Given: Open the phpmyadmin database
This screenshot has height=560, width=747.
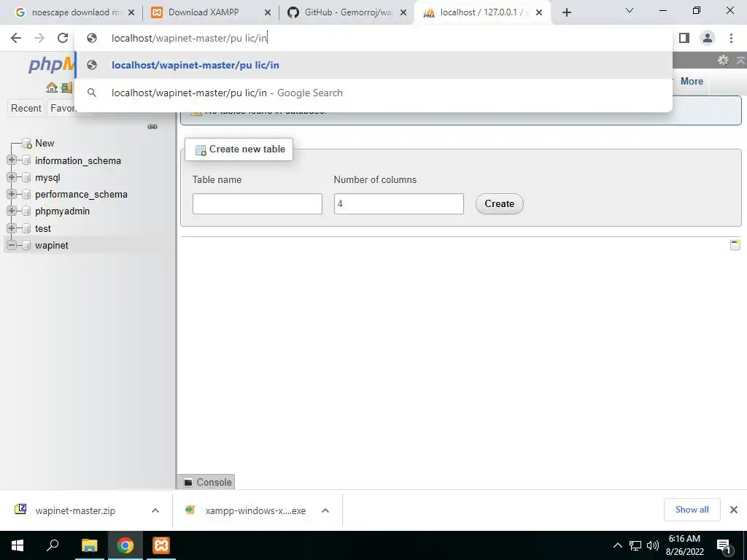Looking at the screenshot, I should 63,211.
